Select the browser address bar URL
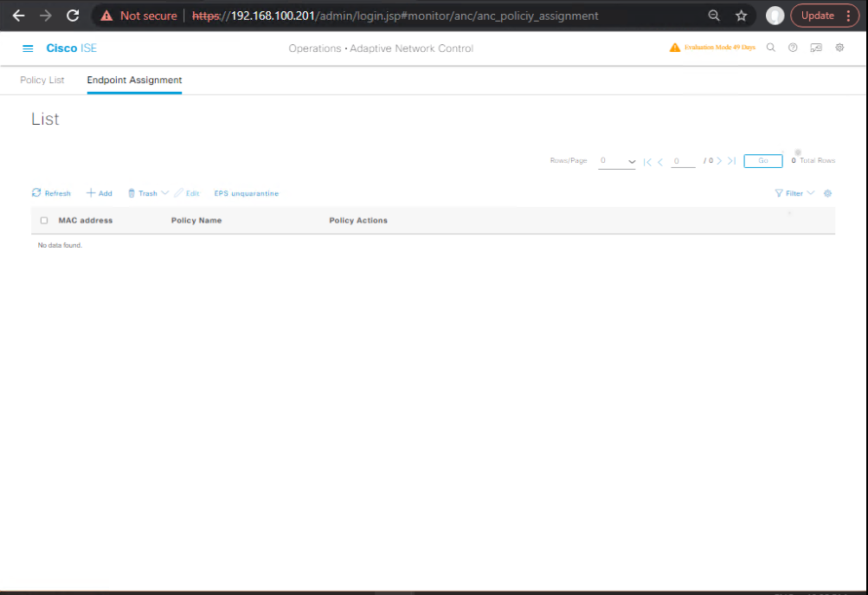The image size is (868, 595). click(x=395, y=16)
